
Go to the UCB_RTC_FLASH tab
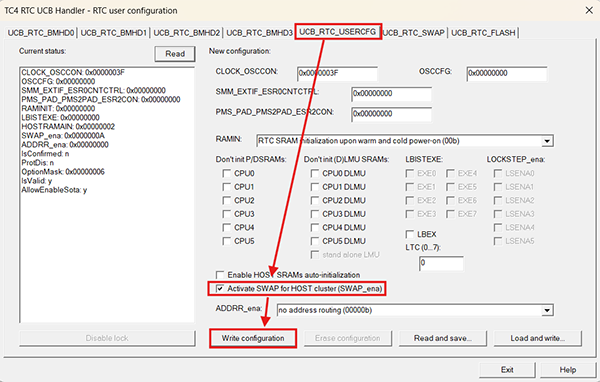(483, 33)
